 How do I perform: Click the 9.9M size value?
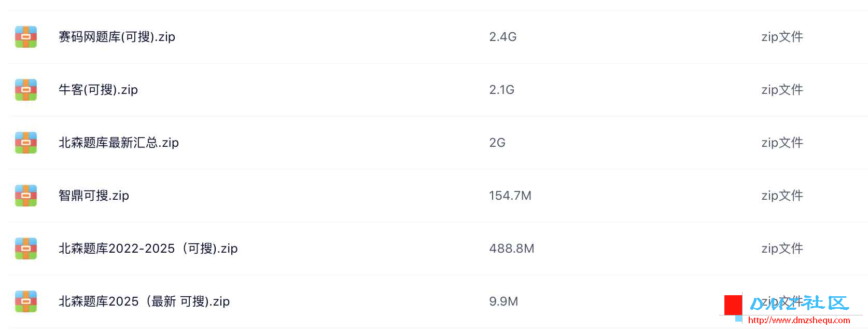(503, 301)
